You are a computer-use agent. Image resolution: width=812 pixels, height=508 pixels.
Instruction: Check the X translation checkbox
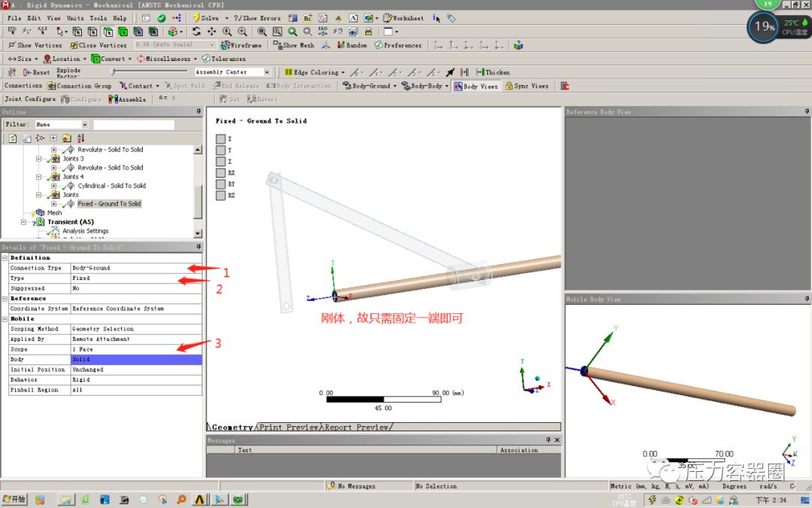click(220, 138)
